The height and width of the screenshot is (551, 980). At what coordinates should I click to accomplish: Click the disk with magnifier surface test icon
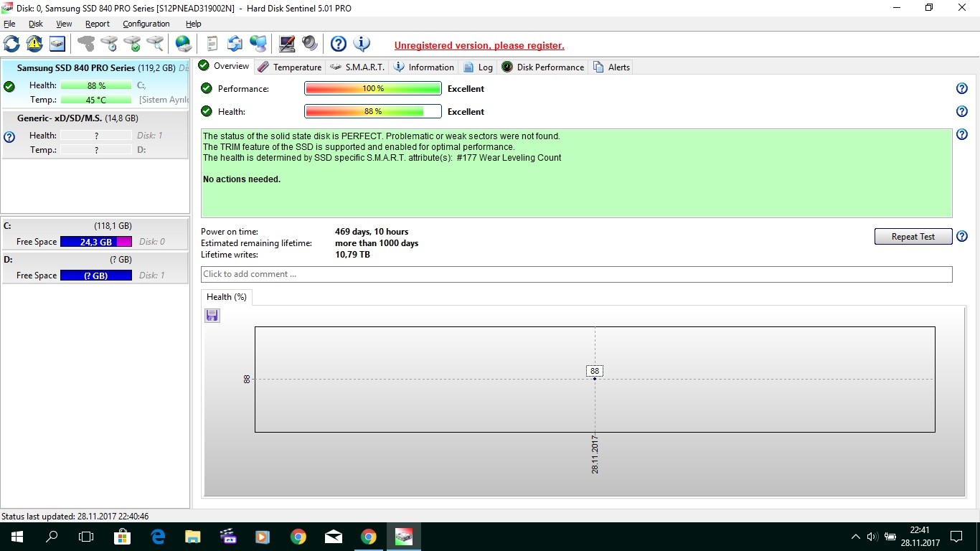point(155,44)
